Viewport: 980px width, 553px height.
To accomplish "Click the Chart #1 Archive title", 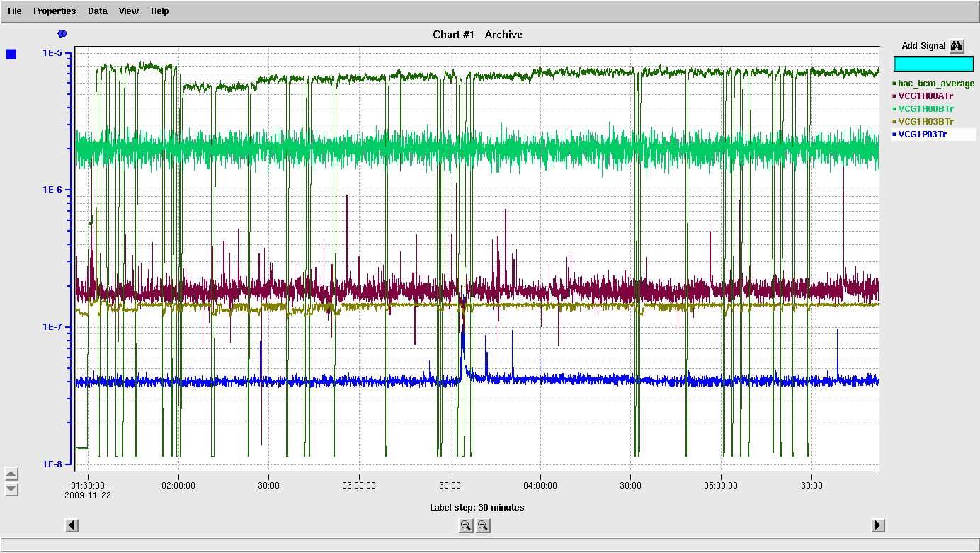I will click(478, 34).
